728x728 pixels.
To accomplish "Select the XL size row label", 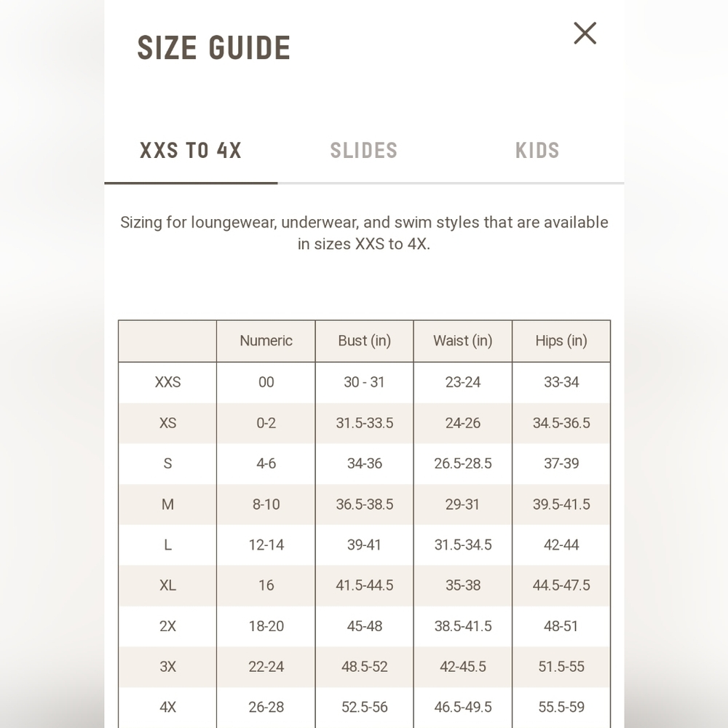I will point(167,585).
